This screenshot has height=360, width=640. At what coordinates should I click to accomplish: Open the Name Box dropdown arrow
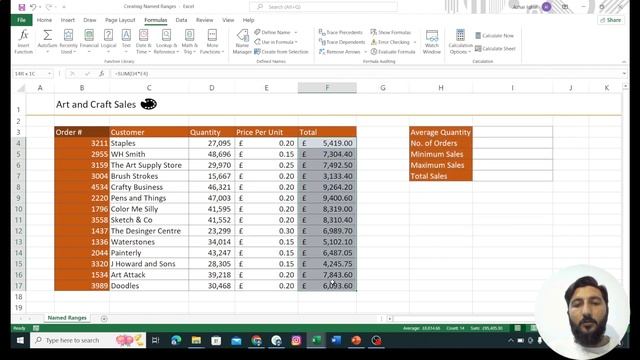click(x=49, y=73)
